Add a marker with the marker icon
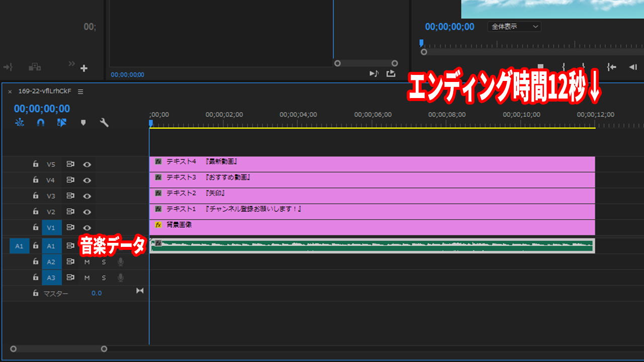Image resolution: width=644 pixels, height=362 pixels. [x=84, y=123]
